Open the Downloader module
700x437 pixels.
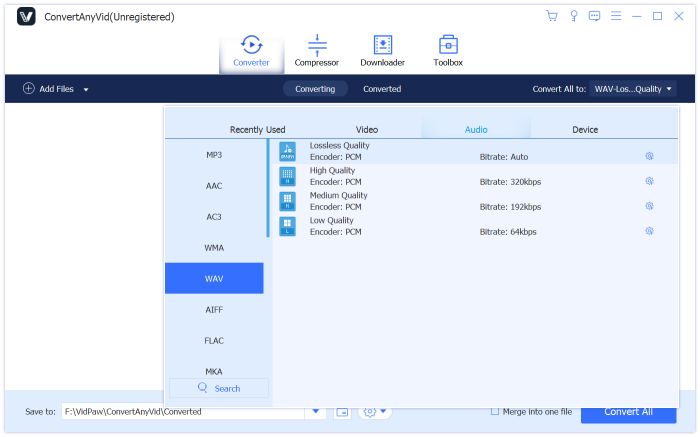[x=382, y=51]
